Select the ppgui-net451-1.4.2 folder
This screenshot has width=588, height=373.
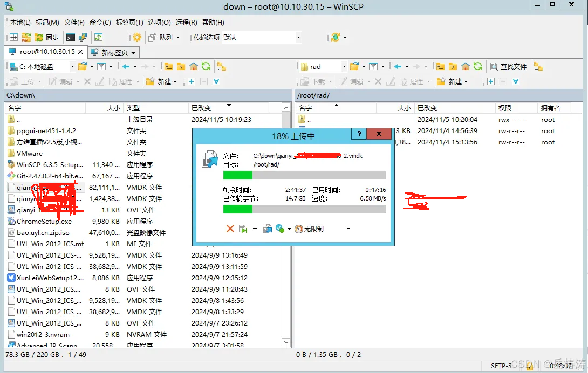pos(46,131)
